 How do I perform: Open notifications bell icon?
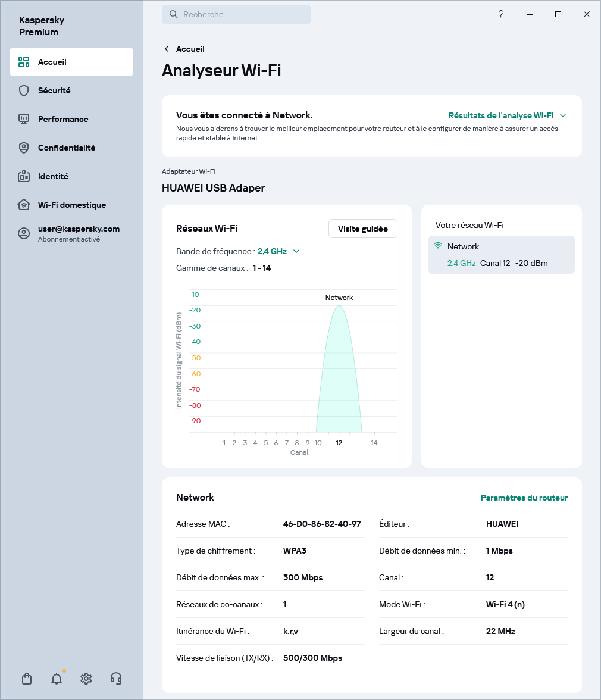(x=57, y=678)
